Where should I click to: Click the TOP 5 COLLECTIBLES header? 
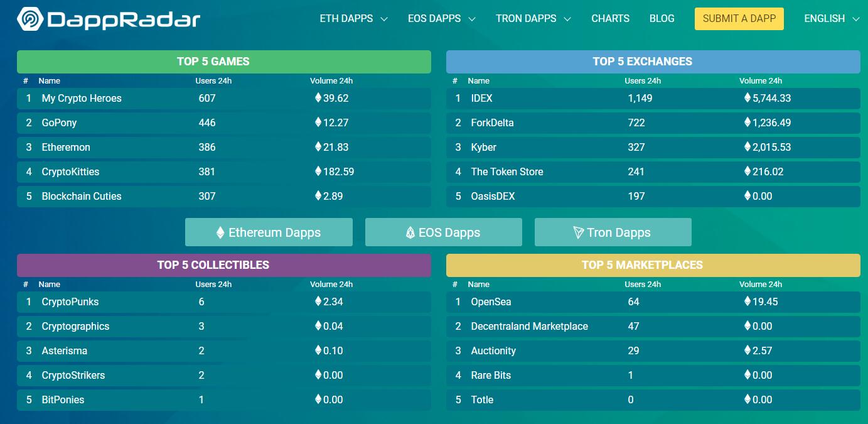click(224, 265)
